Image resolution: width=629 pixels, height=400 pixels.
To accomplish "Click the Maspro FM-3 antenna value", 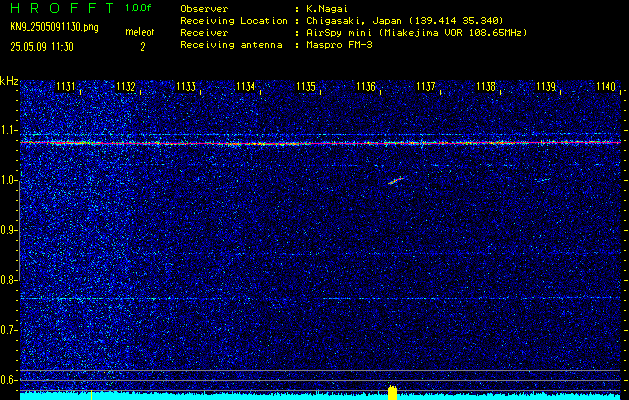I will (339, 45).
